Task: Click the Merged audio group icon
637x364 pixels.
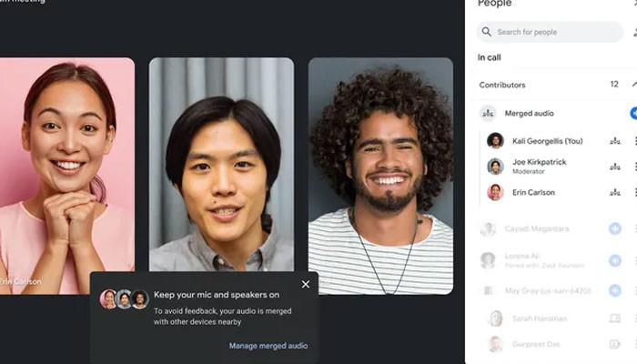Action: click(487, 114)
